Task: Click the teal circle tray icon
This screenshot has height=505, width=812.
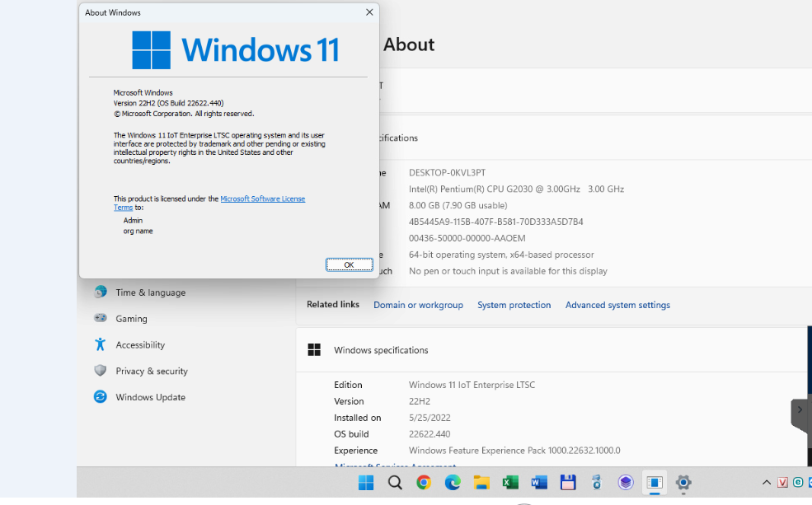Action: pos(798,483)
